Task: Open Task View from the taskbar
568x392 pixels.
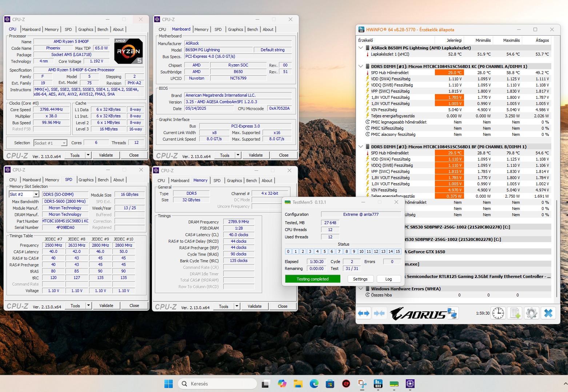Action: click(x=265, y=384)
